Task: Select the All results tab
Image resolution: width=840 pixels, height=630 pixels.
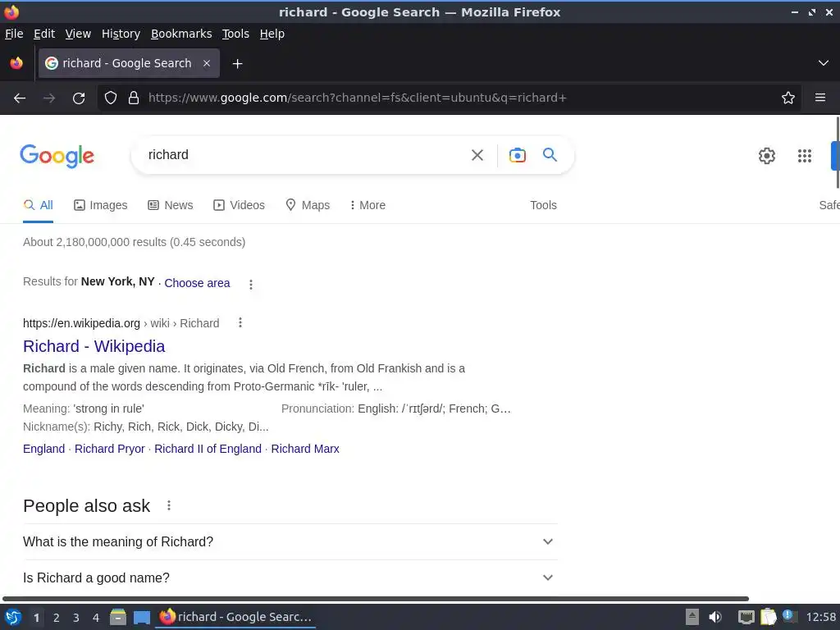Action: 38,205
